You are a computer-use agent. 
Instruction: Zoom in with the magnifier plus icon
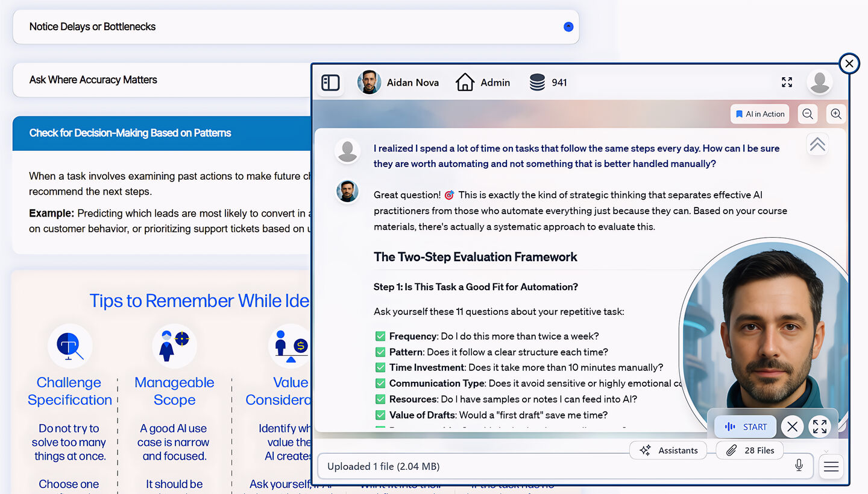tap(835, 114)
